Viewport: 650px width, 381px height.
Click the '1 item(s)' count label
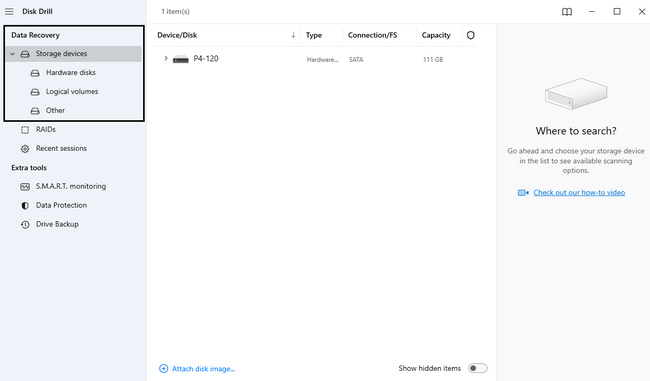tap(175, 12)
